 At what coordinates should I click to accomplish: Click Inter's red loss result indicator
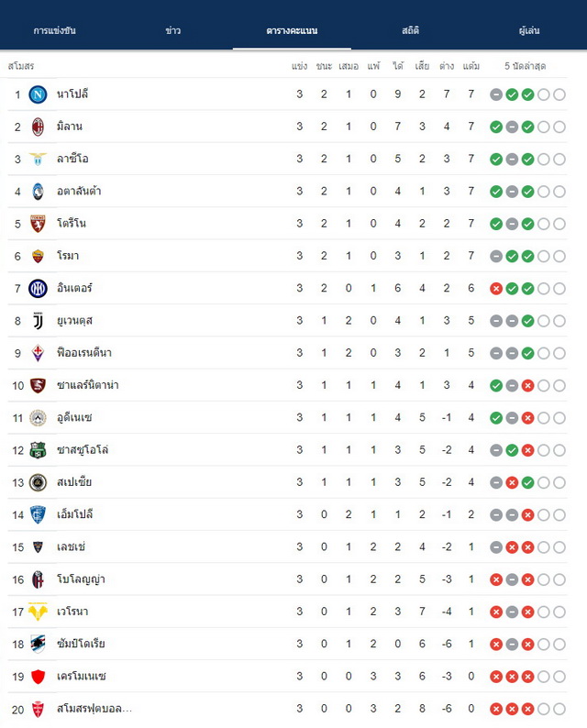(496, 289)
